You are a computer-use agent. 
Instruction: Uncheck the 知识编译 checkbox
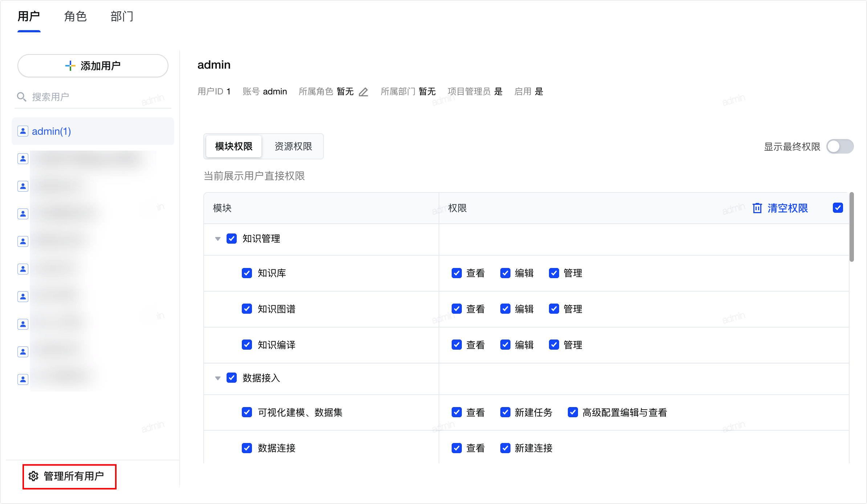point(247,345)
